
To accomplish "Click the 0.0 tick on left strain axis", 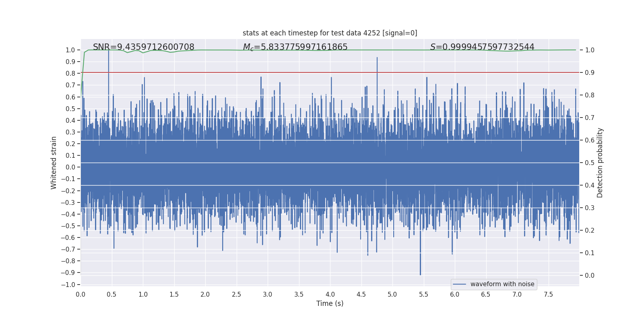I will 70,167.
